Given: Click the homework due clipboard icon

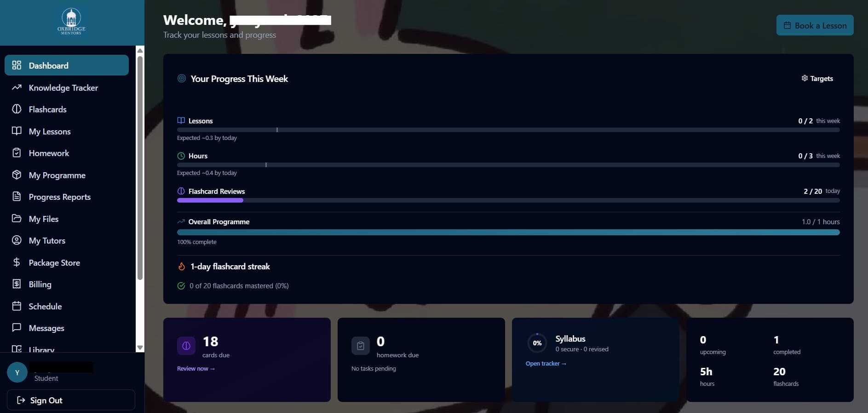Looking at the screenshot, I should click(x=361, y=346).
